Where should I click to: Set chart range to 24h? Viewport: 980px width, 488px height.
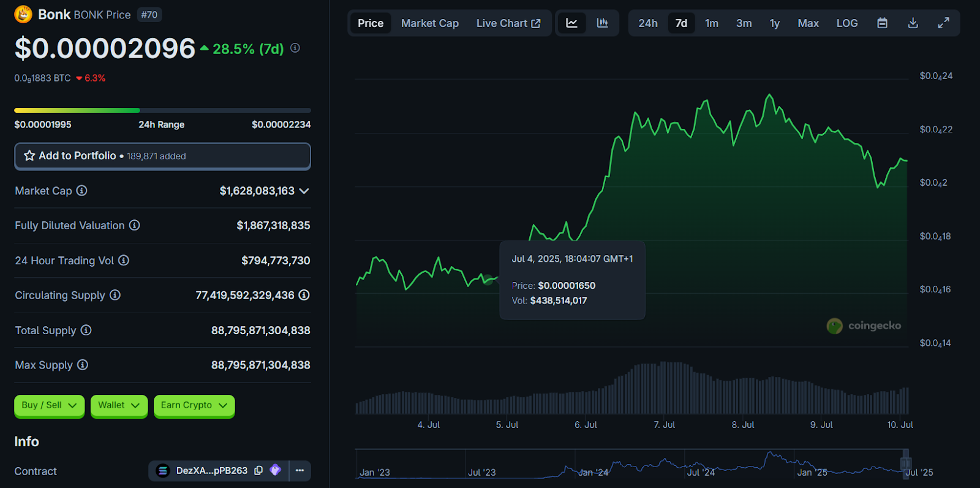[x=648, y=23]
